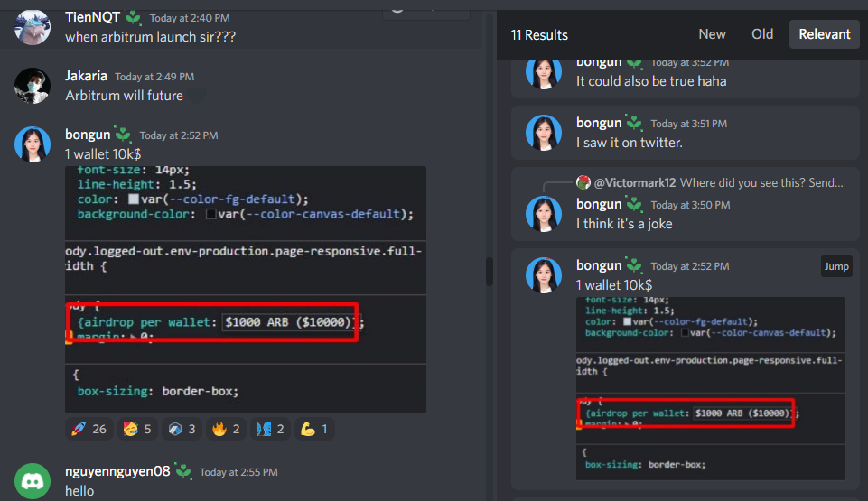Click the chat scrollbar handle
The image size is (868, 501).
(x=490, y=271)
